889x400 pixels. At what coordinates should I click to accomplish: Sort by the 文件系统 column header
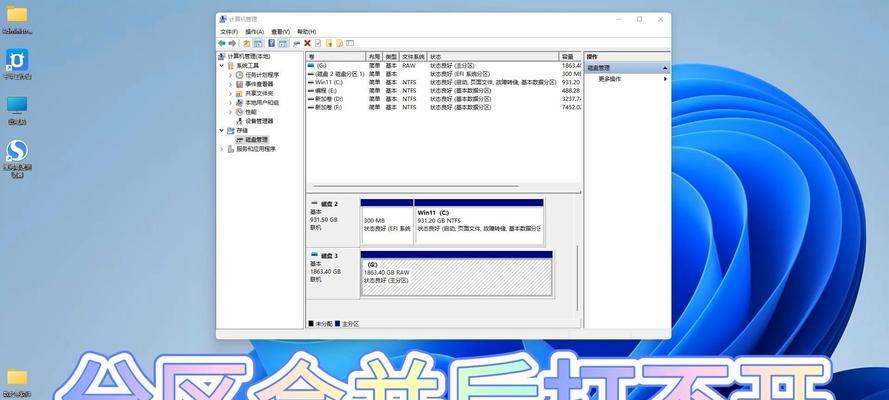414,57
